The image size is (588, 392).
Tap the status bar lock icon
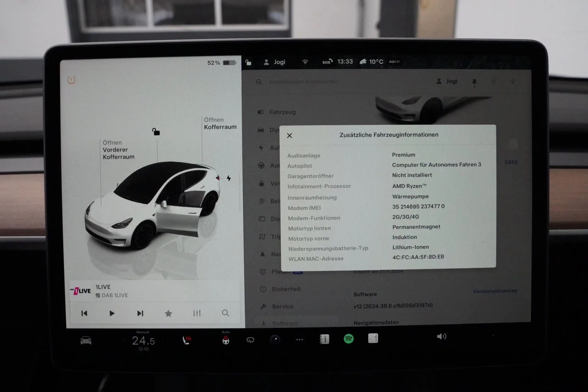coord(248,62)
